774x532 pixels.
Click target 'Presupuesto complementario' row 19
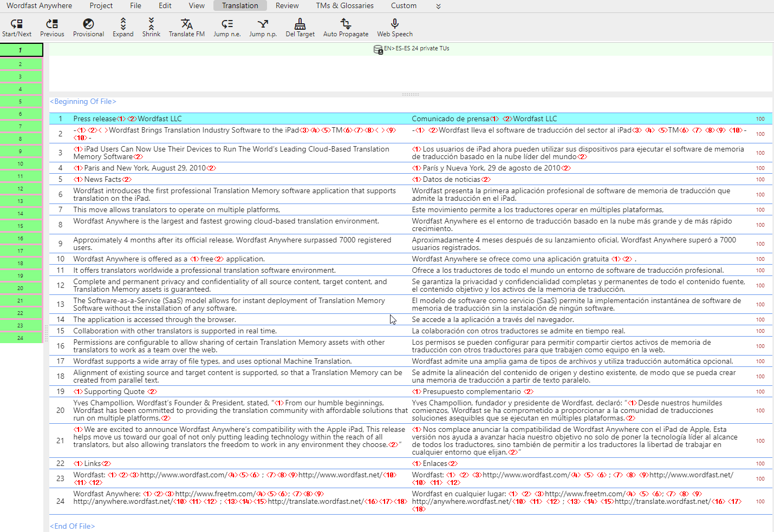[x=471, y=391]
